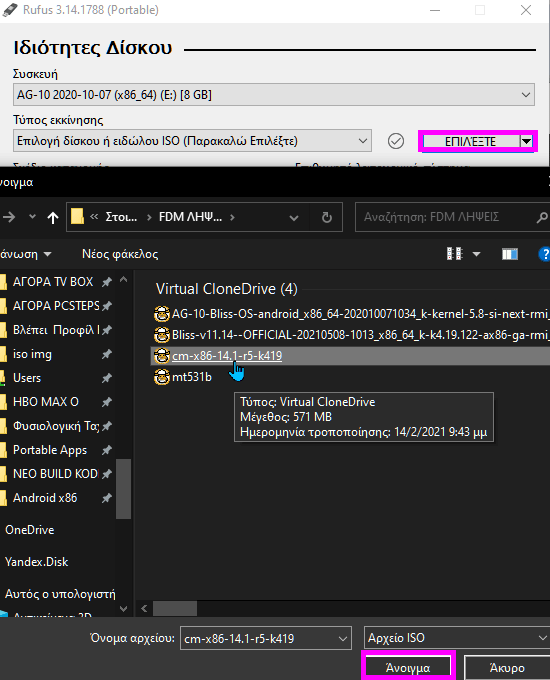This screenshot has width=550, height=680.
Task: Open the HBO MAX O folder
Action: click(46, 402)
